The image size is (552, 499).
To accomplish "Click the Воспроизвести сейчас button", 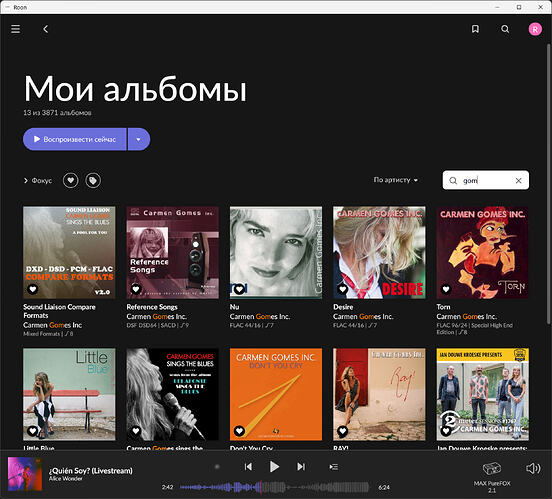I will pyautogui.click(x=75, y=139).
